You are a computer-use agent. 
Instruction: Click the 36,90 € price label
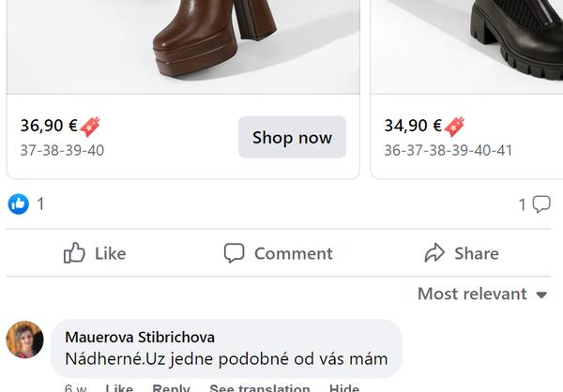pos(48,126)
